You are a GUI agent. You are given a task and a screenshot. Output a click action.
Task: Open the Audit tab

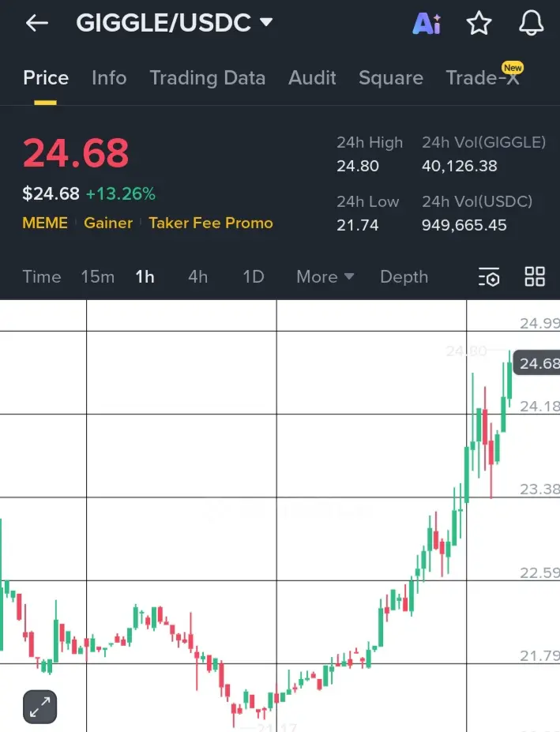(x=312, y=77)
